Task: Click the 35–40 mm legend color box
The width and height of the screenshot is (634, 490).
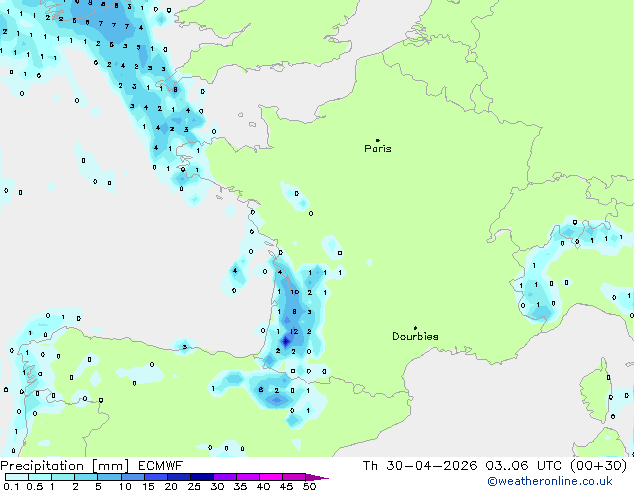Action: pyautogui.click(x=248, y=477)
